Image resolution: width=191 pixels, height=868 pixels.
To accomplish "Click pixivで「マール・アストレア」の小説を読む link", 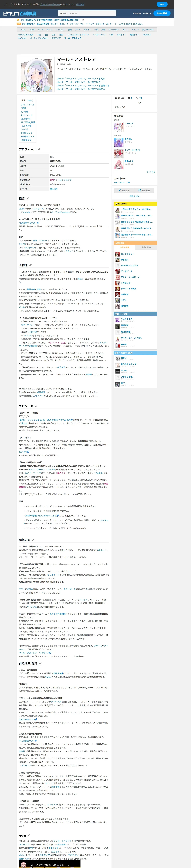I will [79, 82].
